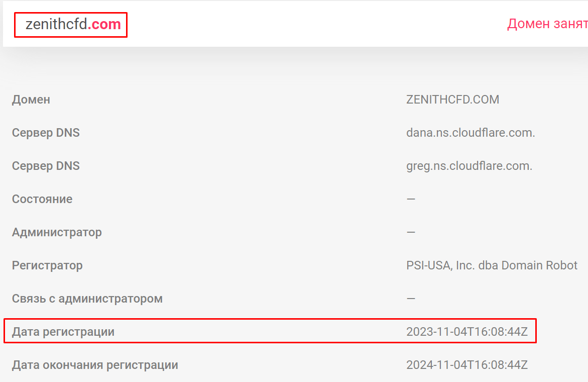Image resolution: width=588 pixels, height=382 pixels.
Task: Click the dash value next to Администратор
Action: click(411, 232)
